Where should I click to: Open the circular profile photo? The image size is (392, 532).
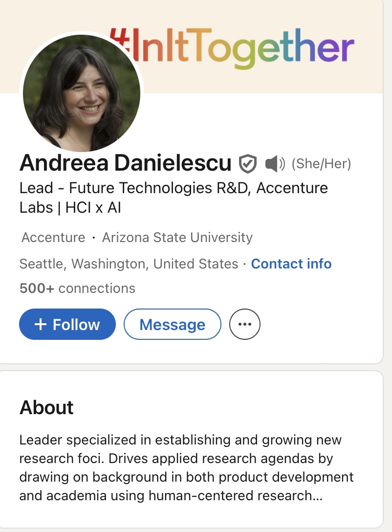point(82,93)
